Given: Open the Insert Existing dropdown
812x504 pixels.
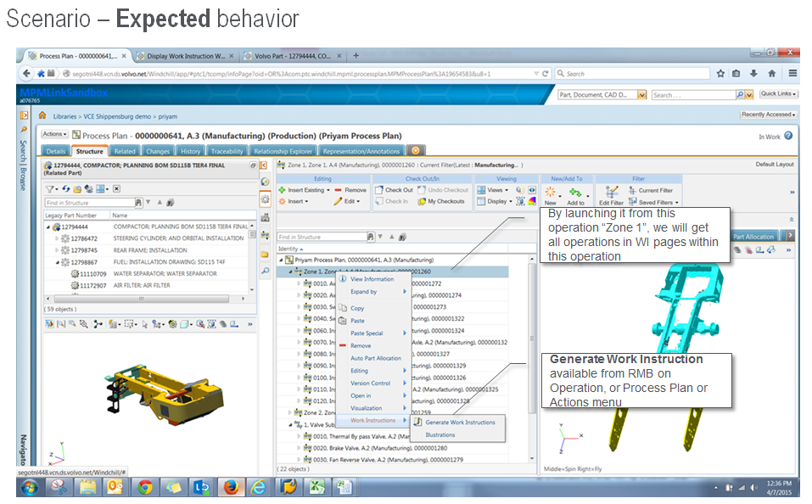Looking at the screenshot, I should tap(305, 190).
